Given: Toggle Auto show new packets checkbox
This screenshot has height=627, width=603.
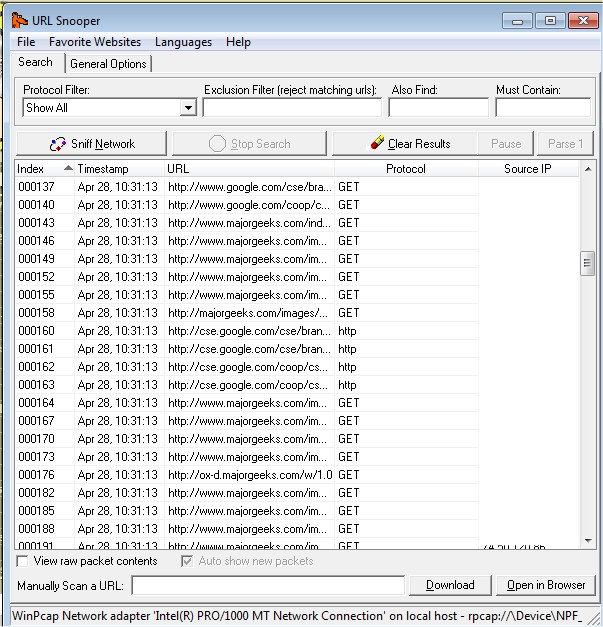Looking at the screenshot, I should [x=187, y=561].
